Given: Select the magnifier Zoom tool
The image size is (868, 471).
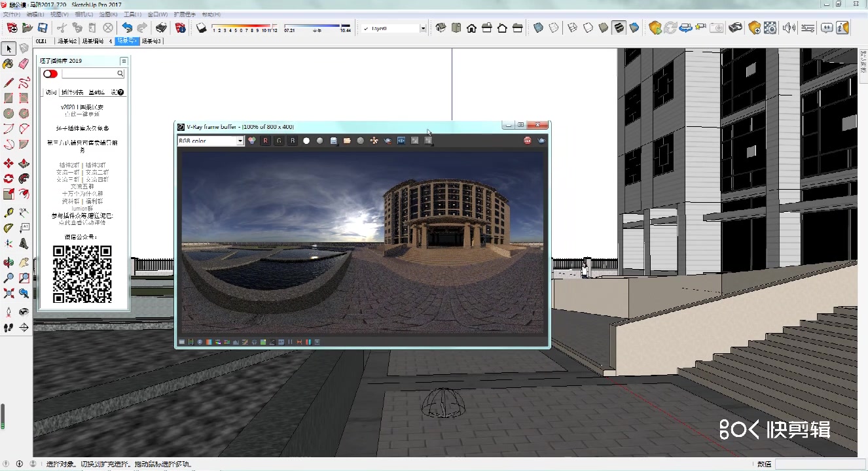Looking at the screenshot, I should tap(9, 278).
